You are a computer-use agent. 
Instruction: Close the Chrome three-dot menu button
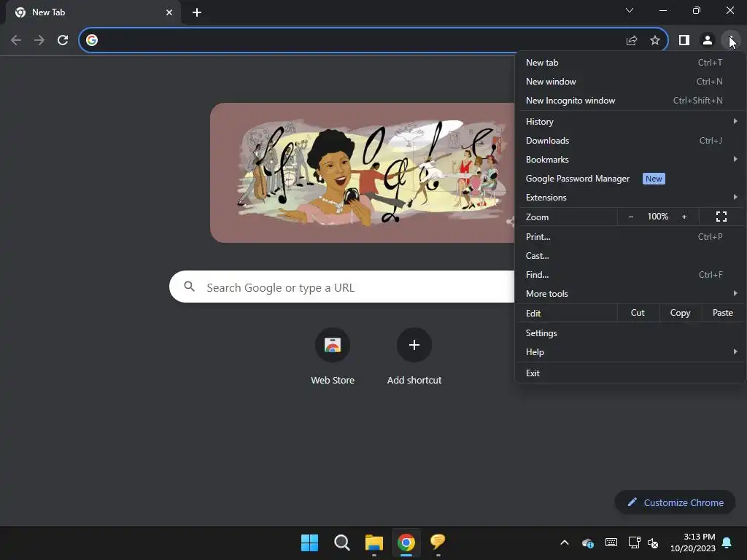click(731, 40)
